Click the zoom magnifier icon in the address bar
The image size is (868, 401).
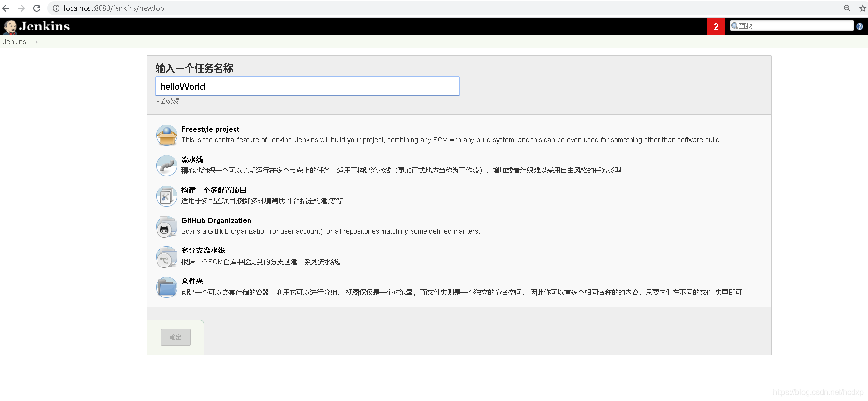click(x=847, y=8)
